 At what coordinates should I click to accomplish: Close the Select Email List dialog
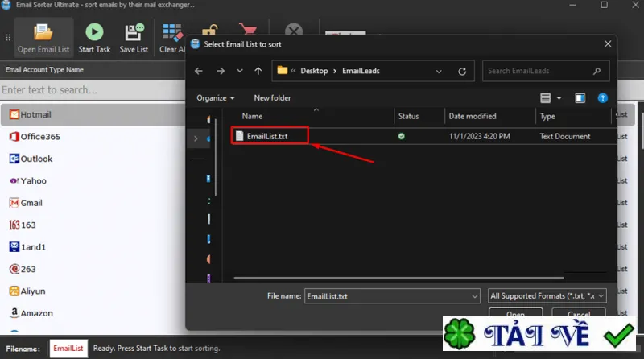point(608,44)
